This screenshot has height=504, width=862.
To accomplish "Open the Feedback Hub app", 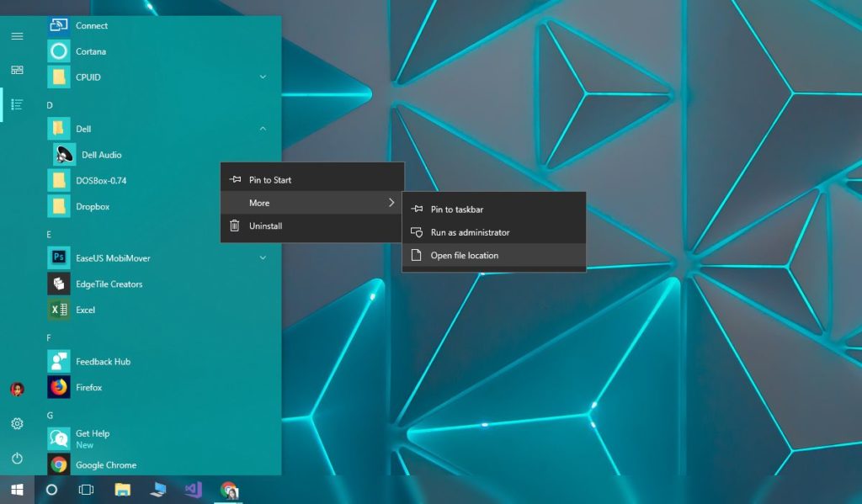I will 103,362.
